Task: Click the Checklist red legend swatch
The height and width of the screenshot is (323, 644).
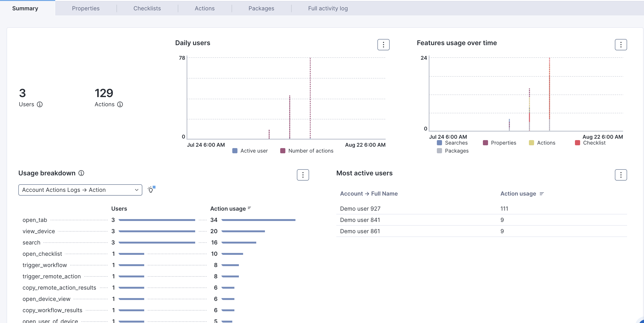Action: coord(577,143)
